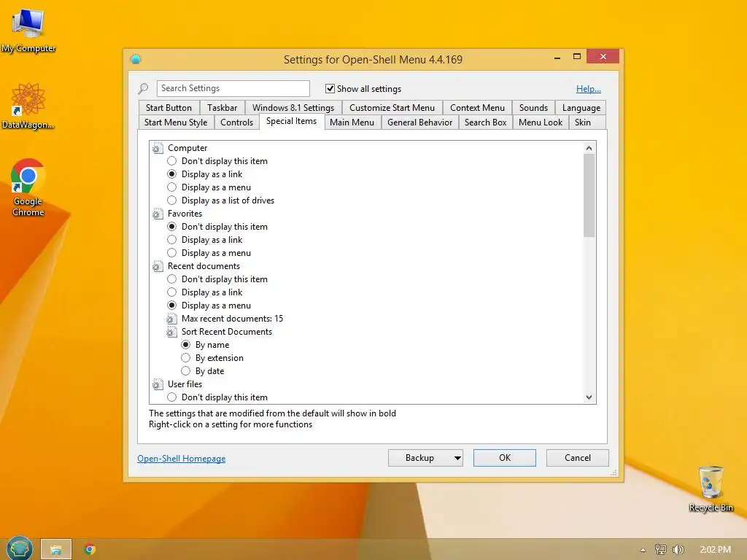
Task: Click the Cancel button
Action: pyautogui.click(x=578, y=458)
